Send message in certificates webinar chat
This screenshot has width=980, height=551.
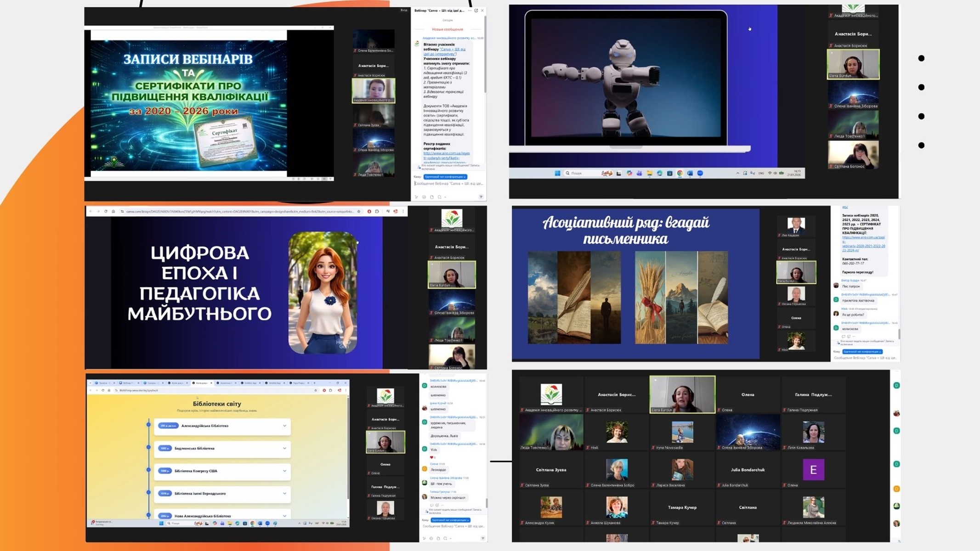coord(481,197)
